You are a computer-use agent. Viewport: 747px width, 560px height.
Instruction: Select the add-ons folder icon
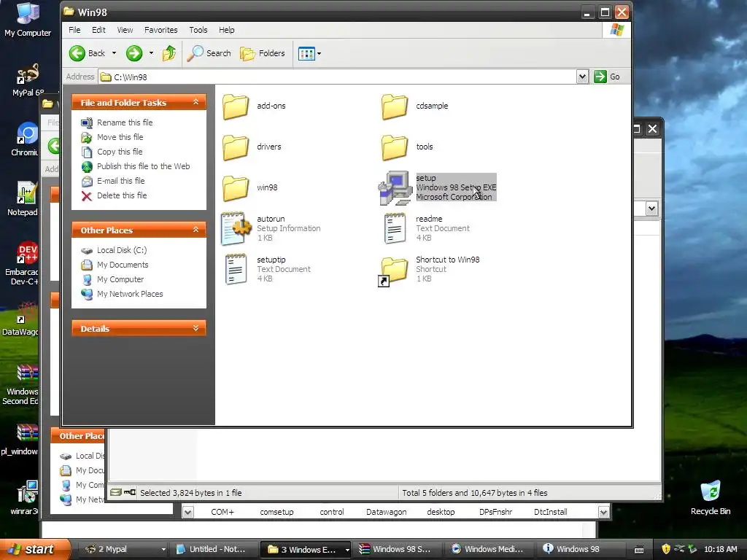[x=236, y=106]
